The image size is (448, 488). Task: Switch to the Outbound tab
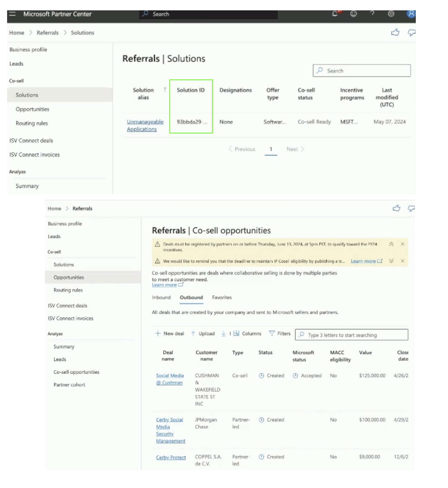[x=191, y=297]
